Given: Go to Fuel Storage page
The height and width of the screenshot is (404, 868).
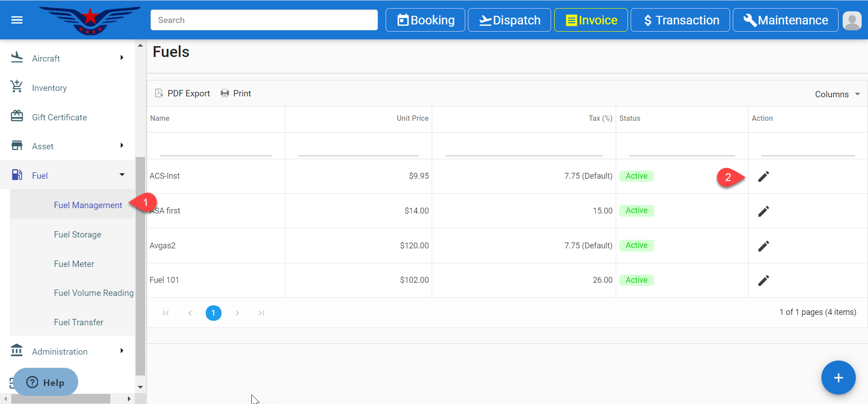Looking at the screenshot, I should pyautogui.click(x=77, y=234).
